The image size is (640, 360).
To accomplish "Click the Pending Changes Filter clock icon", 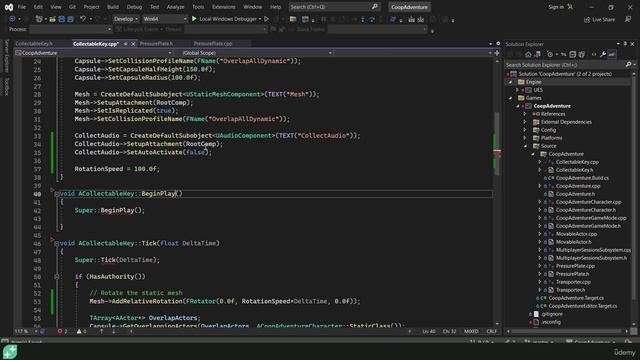I will click(x=550, y=54).
